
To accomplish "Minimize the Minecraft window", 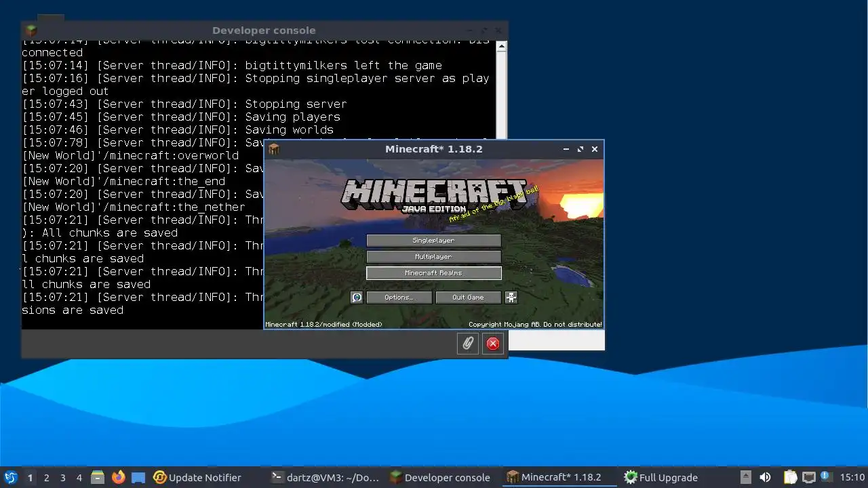I will click(x=566, y=149).
